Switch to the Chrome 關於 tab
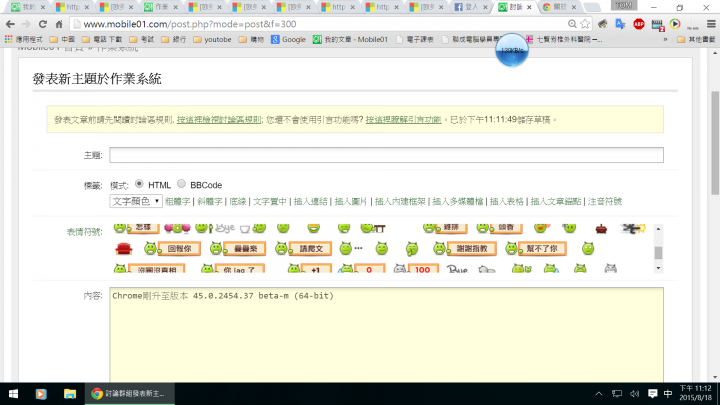The width and height of the screenshot is (720, 405). pos(559,7)
